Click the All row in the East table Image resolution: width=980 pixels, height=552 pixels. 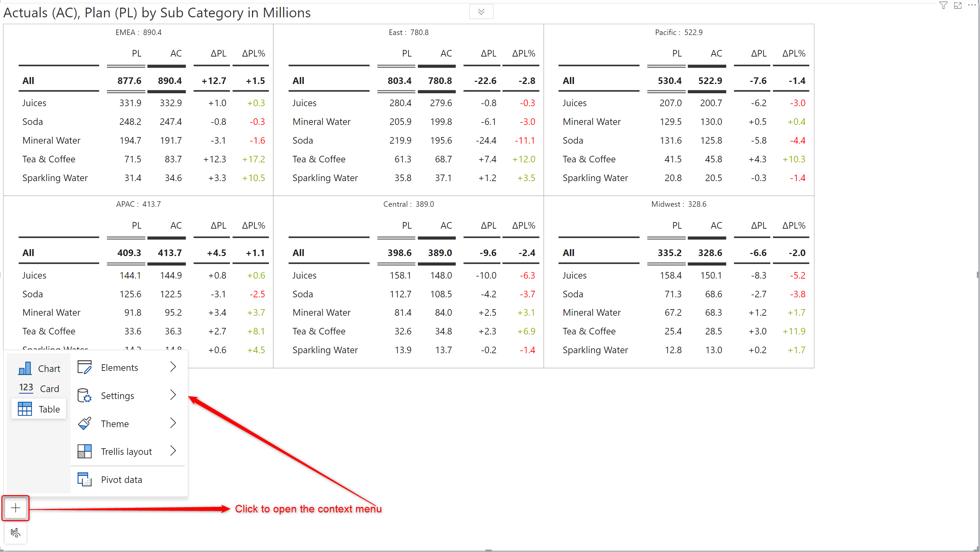point(298,80)
